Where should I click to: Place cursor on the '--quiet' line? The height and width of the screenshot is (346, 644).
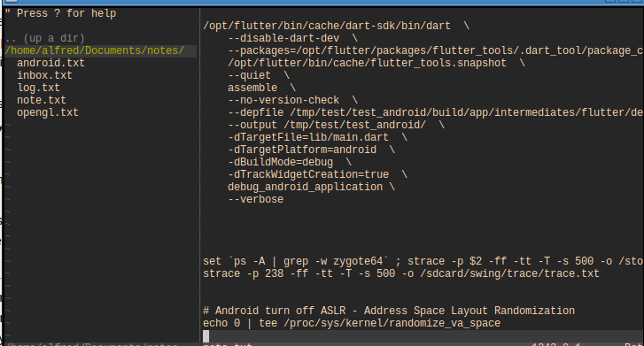click(x=259, y=75)
